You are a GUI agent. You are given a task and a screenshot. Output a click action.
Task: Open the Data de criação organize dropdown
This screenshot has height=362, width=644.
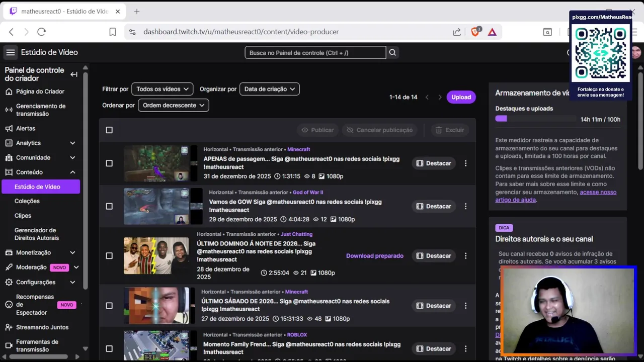(269, 89)
